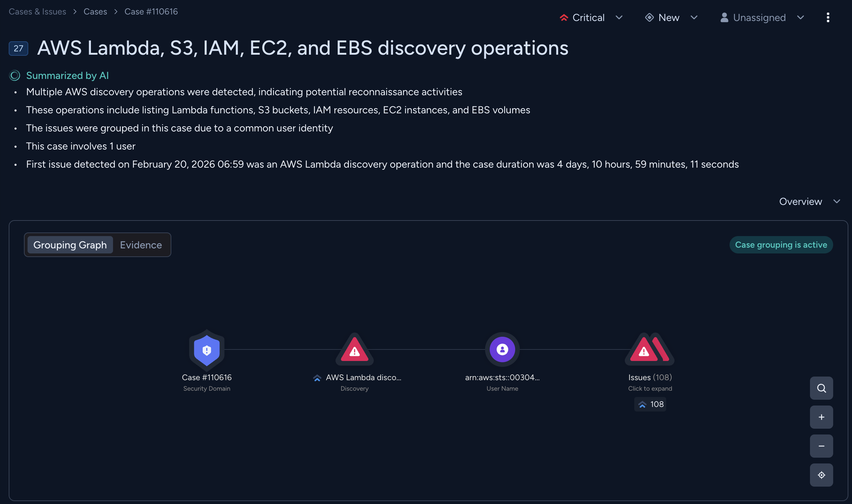Click the Summarized by AI spinner icon
The width and height of the screenshot is (852, 504).
tap(14, 75)
